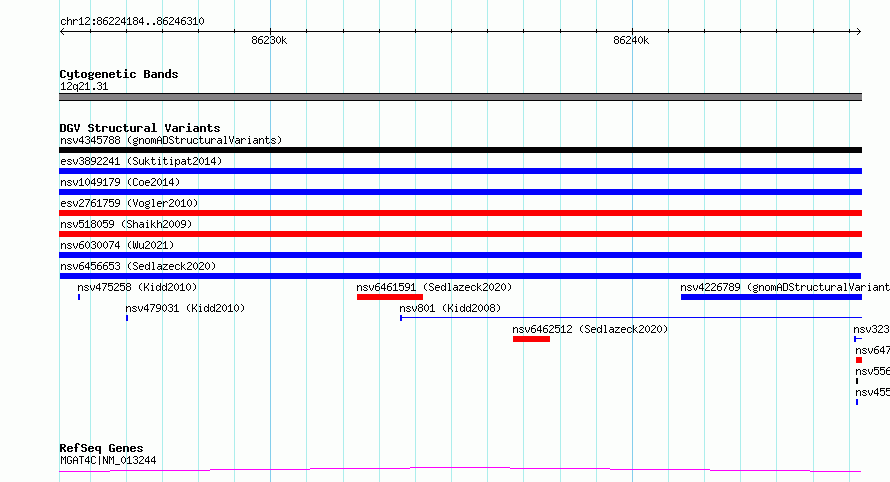Click the blue nsv6030074 variant bar
This screenshot has width=890, height=482.
[460, 255]
